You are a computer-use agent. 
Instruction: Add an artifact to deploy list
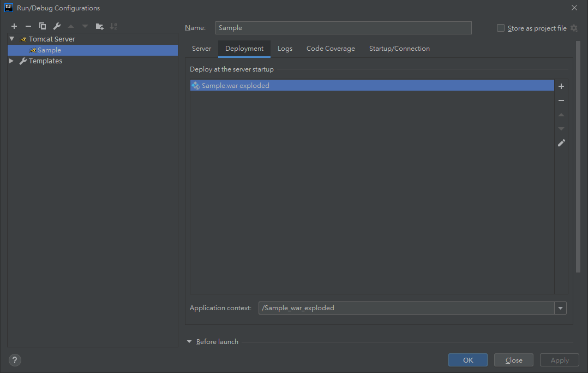point(561,86)
